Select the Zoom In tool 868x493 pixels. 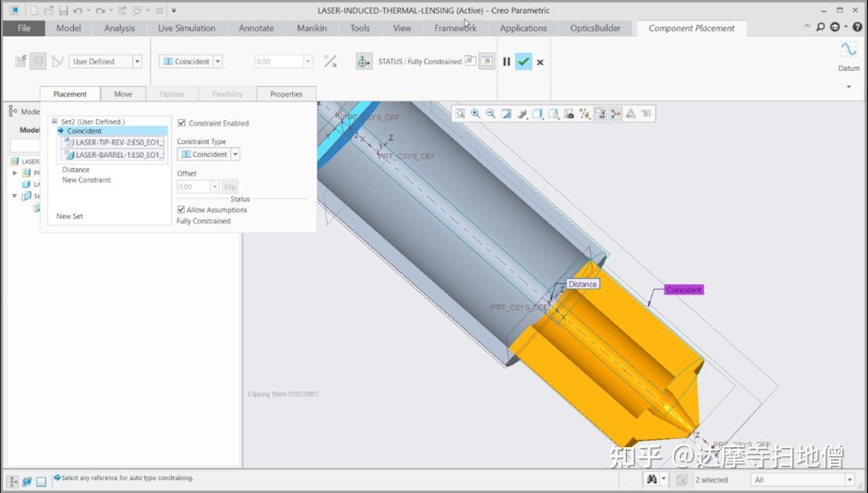tap(477, 113)
